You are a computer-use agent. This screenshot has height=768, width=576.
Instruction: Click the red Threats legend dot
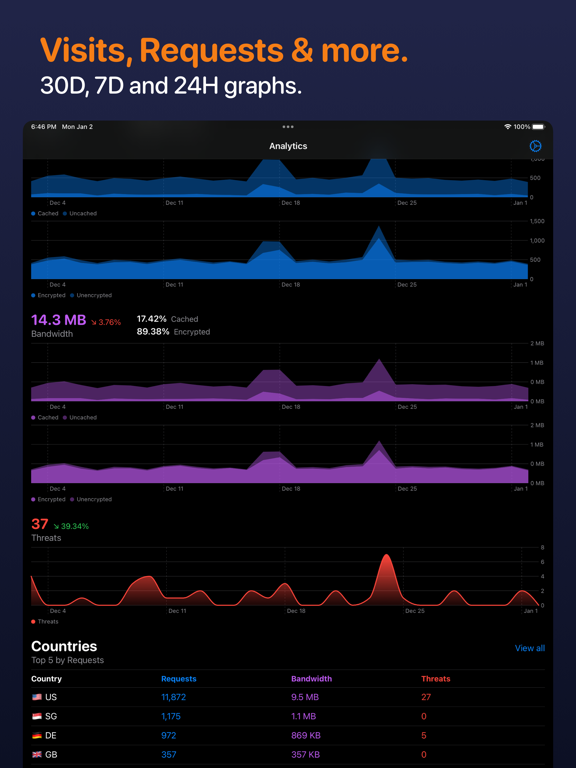(33, 622)
